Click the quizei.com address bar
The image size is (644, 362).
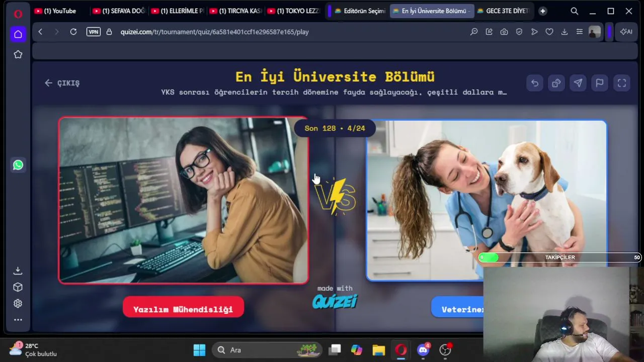pyautogui.click(x=214, y=32)
